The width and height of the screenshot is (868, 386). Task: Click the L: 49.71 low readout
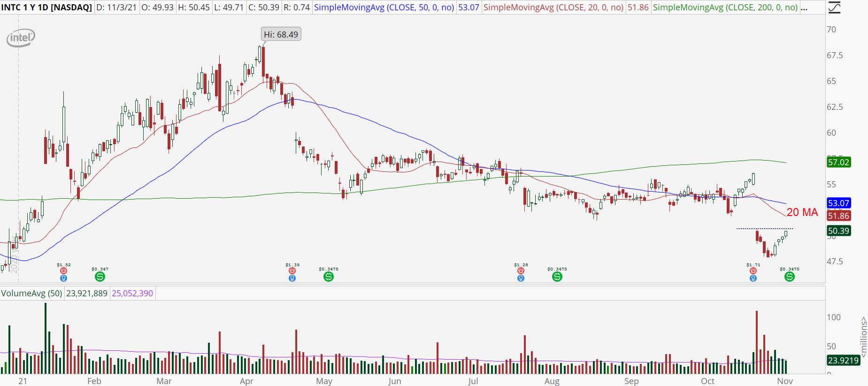[230, 8]
